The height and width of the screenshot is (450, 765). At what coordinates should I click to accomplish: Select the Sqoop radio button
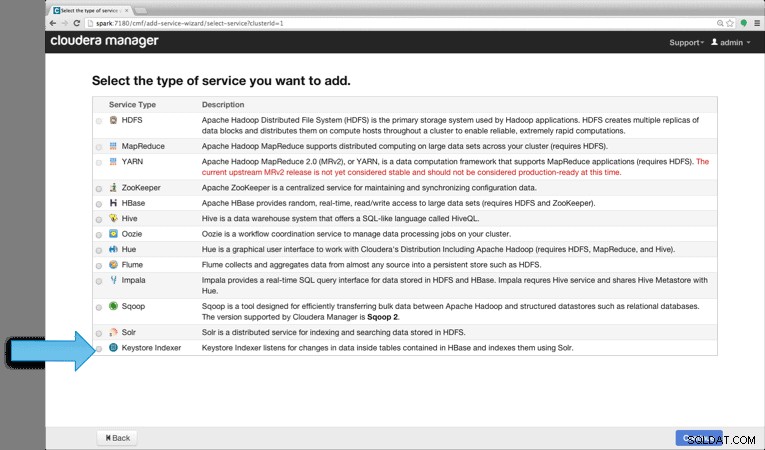click(x=99, y=307)
